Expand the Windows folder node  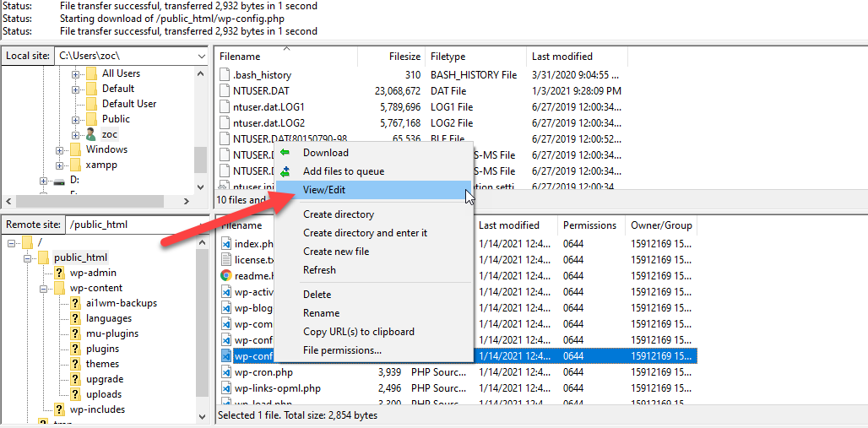(59, 150)
